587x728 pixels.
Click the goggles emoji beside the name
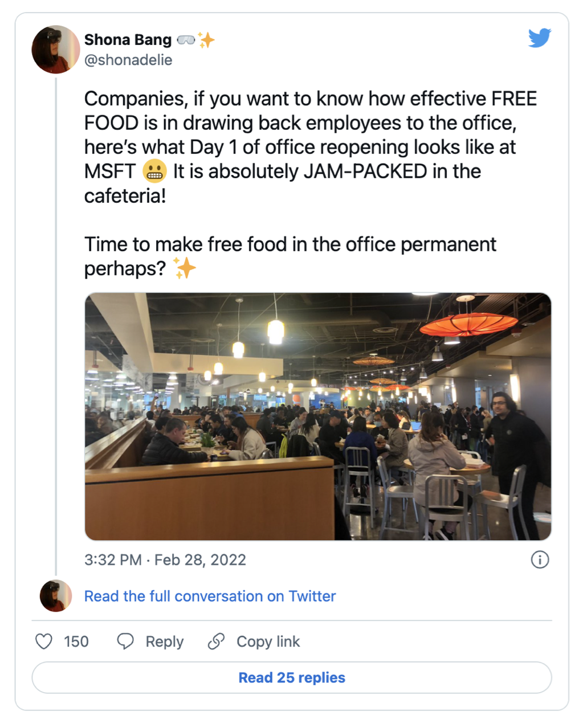pos(186,40)
